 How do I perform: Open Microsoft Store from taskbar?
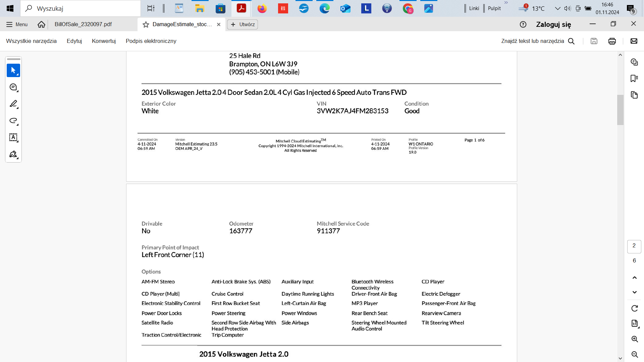click(220, 8)
